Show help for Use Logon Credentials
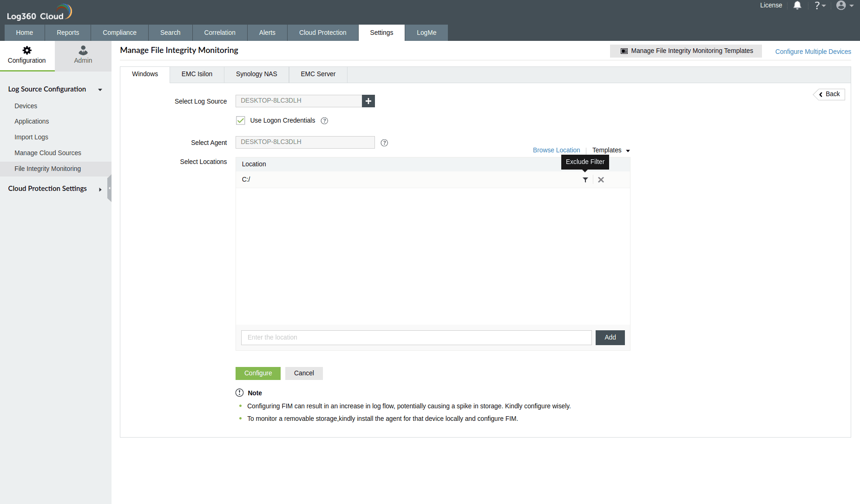 coord(324,121)
